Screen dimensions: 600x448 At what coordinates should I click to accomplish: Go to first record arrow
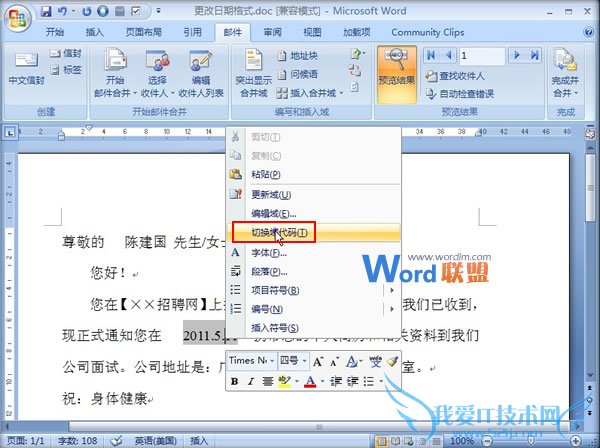431,55
